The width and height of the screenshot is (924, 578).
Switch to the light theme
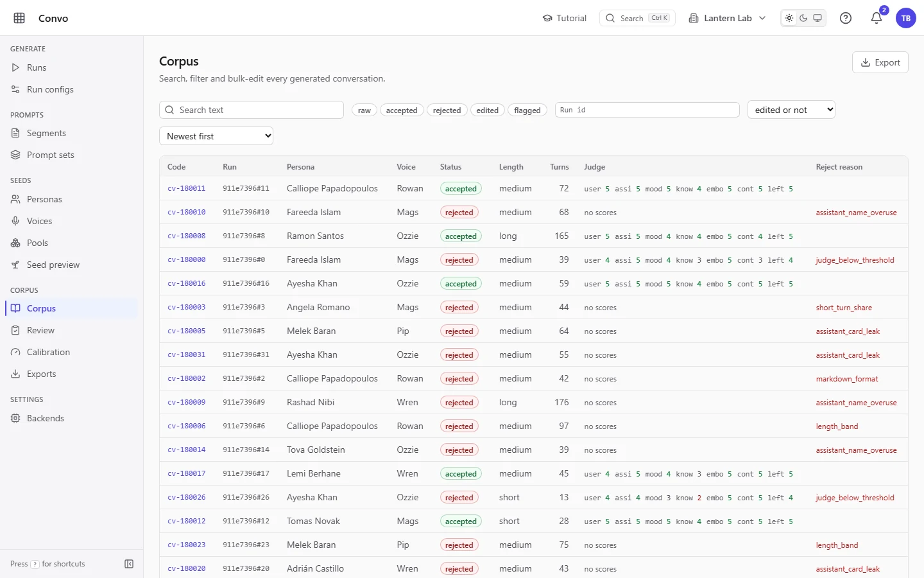coord(789,18)
